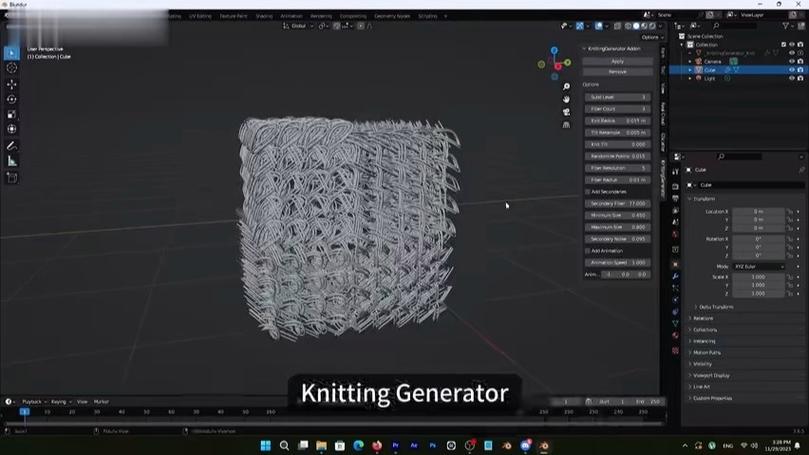Adjust the Knit Radius slider
The image size is (809, 455).
[618, 121]
